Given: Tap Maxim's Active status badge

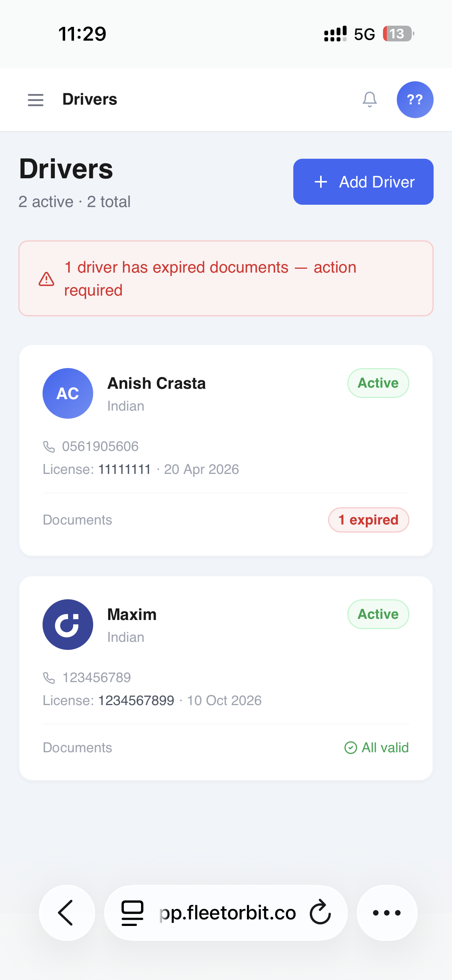Looking at the screenshot, I should 378,614.
